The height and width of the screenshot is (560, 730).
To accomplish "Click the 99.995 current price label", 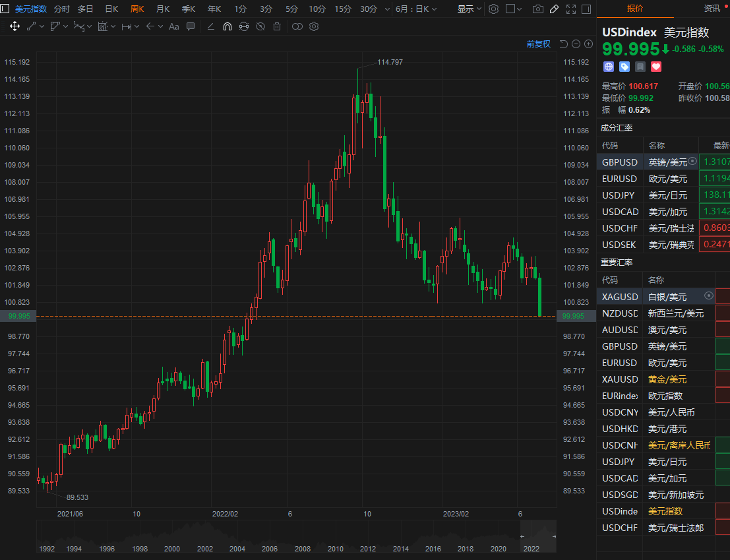I will tap(18, 316).
